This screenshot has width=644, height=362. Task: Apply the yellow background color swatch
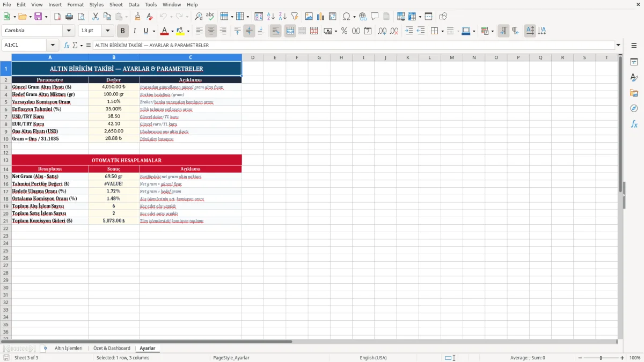180,31
